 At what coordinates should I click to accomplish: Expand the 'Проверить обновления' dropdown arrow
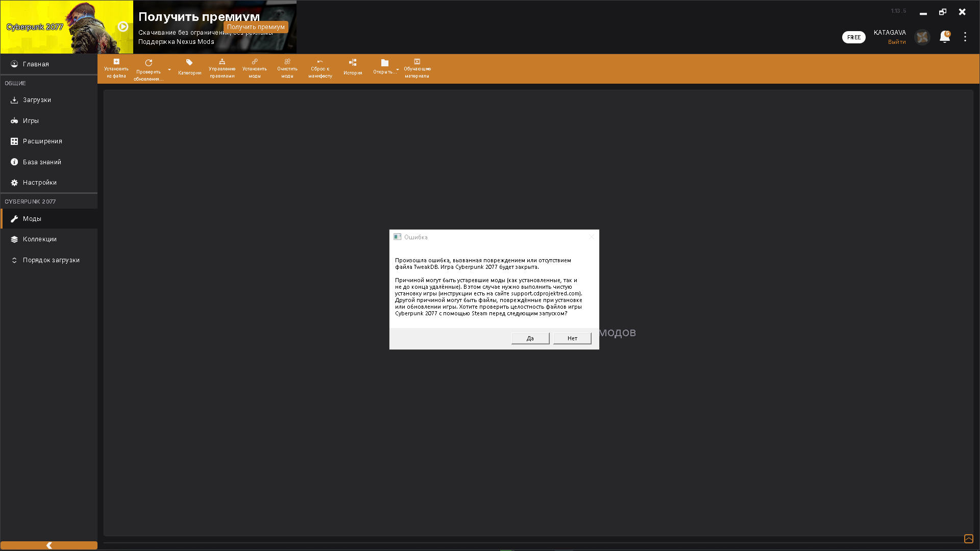169,70
